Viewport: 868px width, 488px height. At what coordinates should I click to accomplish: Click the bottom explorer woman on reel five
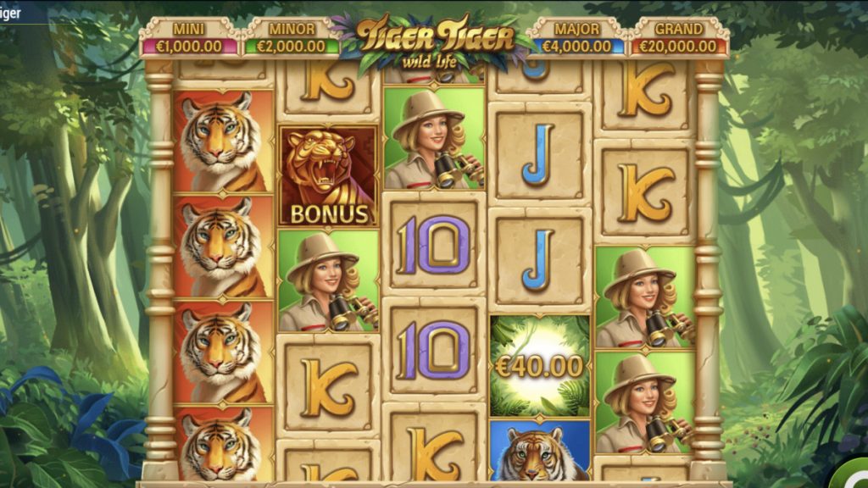coord(645,402)
